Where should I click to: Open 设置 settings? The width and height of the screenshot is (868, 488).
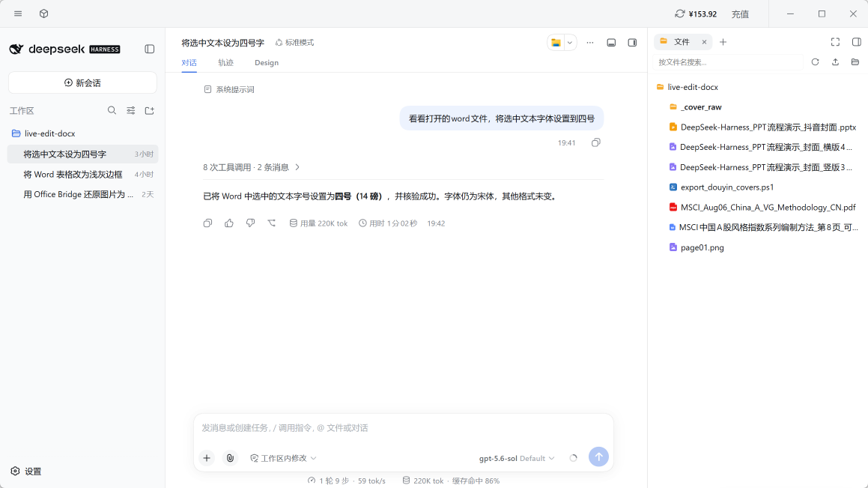26,472
